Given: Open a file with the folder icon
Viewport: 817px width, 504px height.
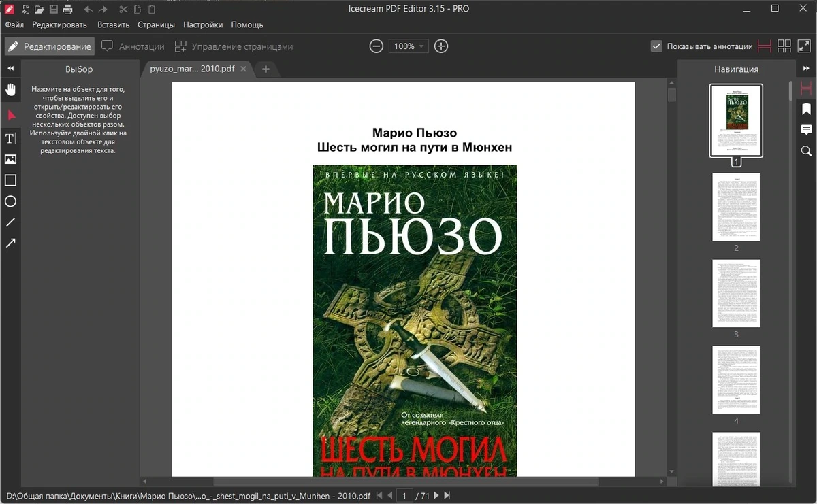Looking at the screenshot, I should (39, 9).
